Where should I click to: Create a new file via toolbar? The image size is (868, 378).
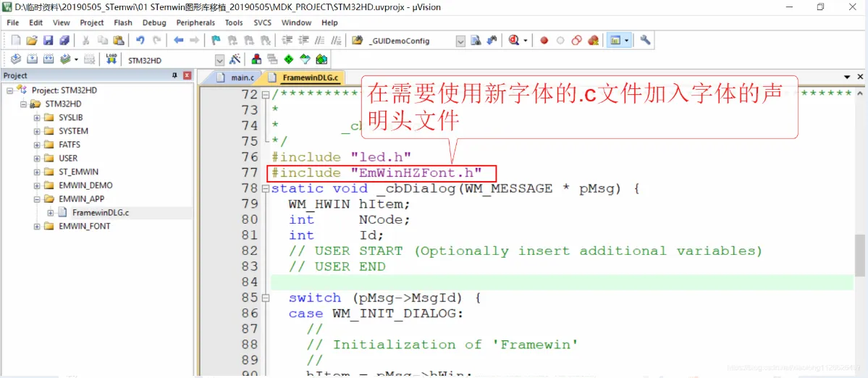click(x=16, y=41)
